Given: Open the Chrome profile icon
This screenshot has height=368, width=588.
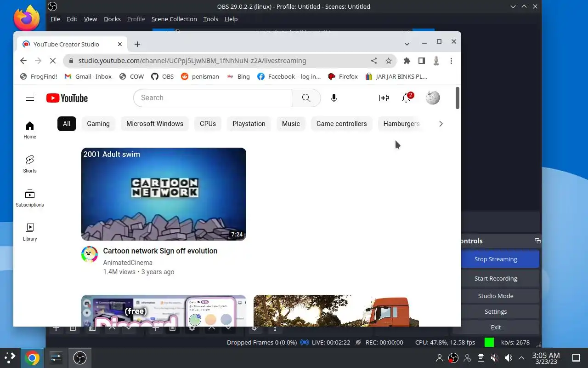Looking at the screenshot, I should 436,61.
